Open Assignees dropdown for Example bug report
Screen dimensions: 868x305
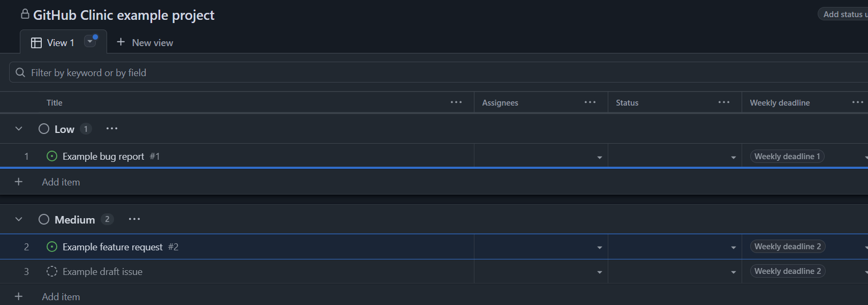(x=600, y=158)
